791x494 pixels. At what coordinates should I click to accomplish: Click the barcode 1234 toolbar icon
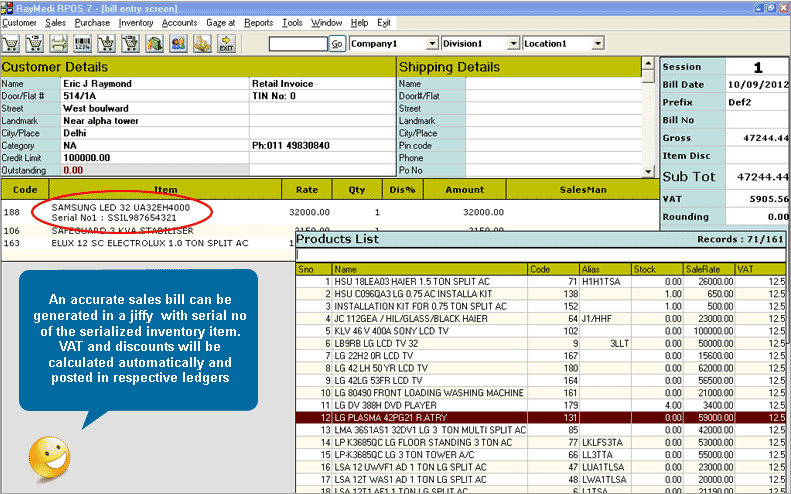pyautogui.click(x=82, y=43)
